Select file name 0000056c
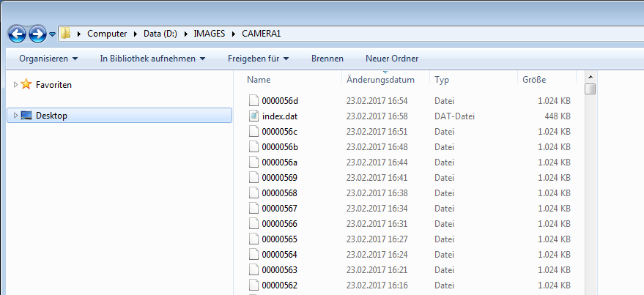The image size is (644, 295). [x=280, y=132]
